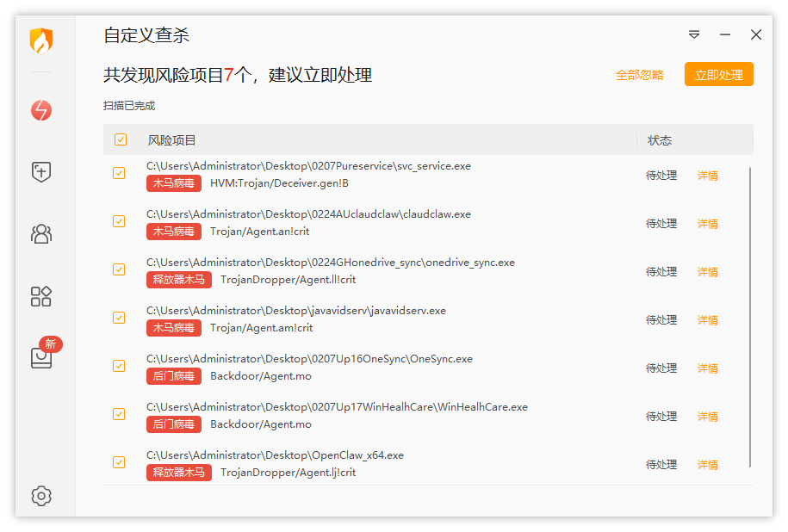Toggle checkbox for onedrive_sync.exe entry
This screenshot has height=532, width=788.
pyautogui.click(x=119, y=269)
